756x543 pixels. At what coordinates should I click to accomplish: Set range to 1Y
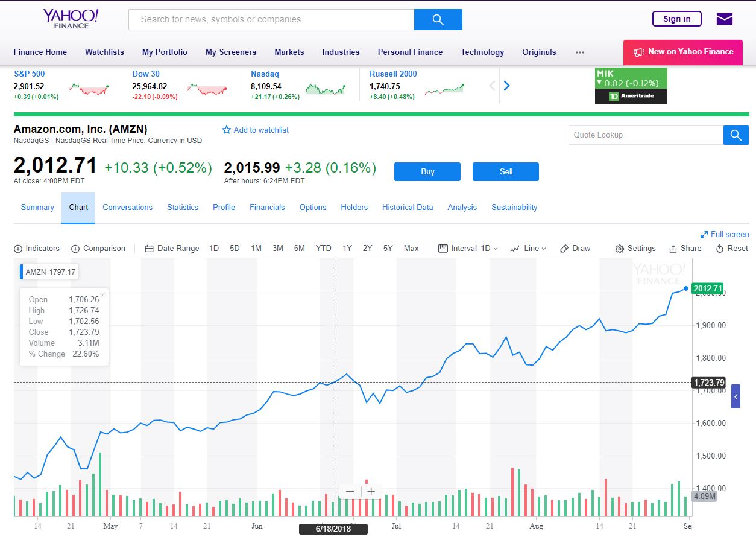pos(347,249)
